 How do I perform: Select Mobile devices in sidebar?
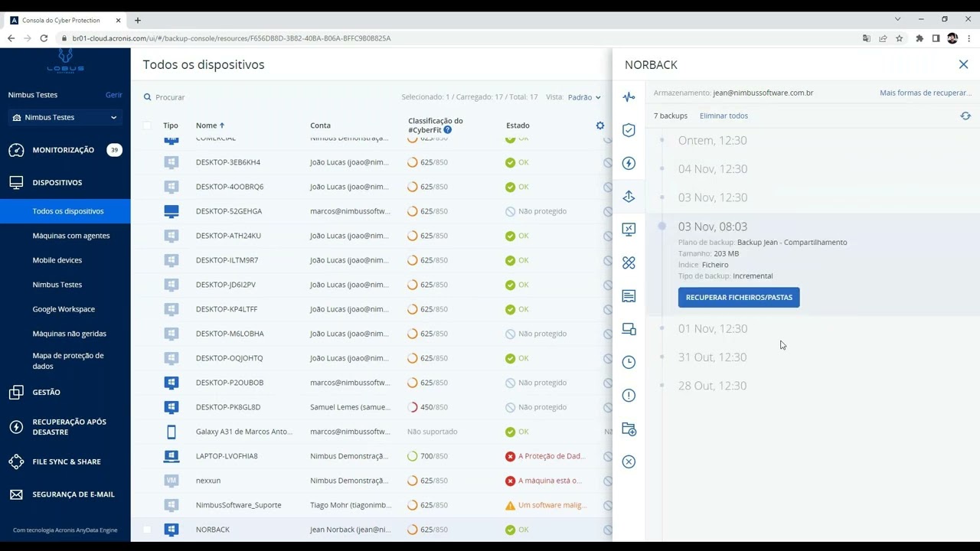(x=57, y=260)
